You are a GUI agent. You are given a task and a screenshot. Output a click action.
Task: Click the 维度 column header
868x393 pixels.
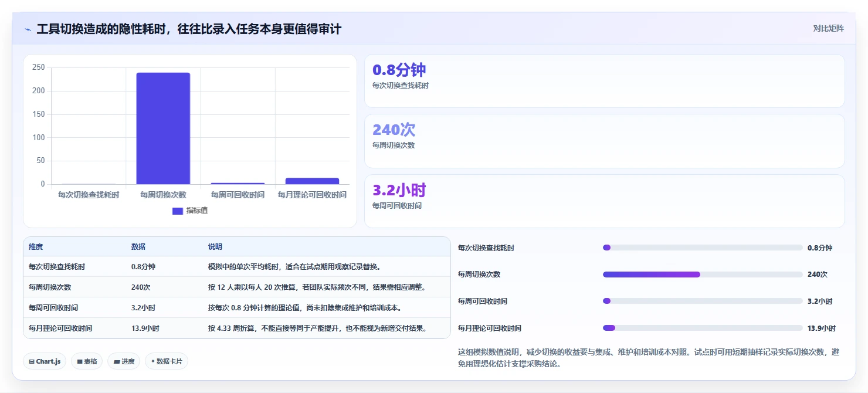coord(36,247)
